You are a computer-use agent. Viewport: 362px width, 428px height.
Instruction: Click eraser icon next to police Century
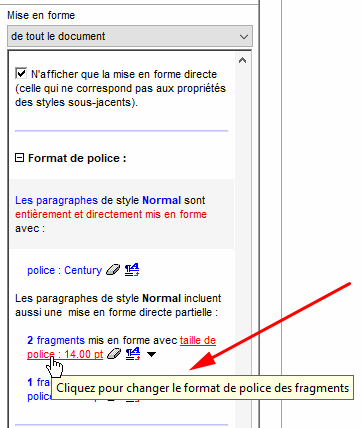[113, 270]
